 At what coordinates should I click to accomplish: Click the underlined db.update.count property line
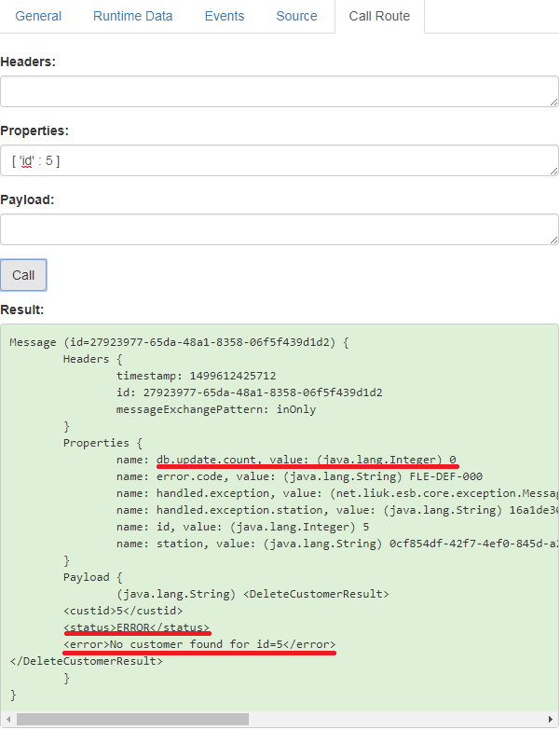tap(306, 460)
